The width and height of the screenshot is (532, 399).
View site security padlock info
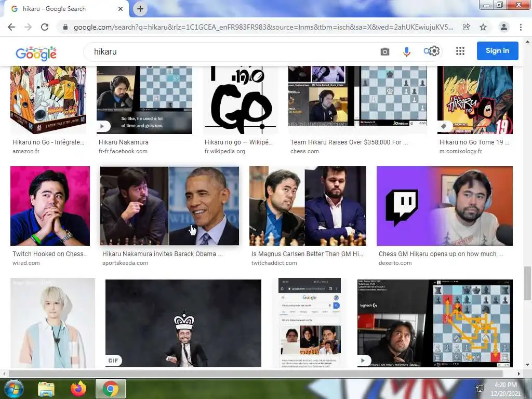[65, 27]
